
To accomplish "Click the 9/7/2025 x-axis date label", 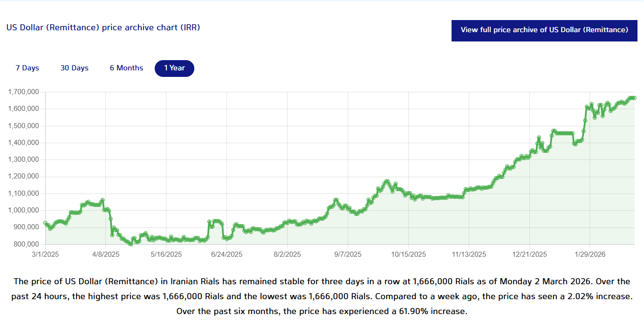I will [x=348, y=254].
